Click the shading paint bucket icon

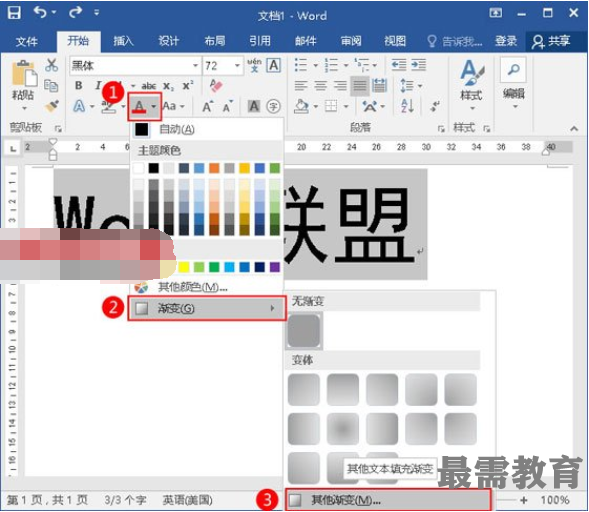[301, 106]
